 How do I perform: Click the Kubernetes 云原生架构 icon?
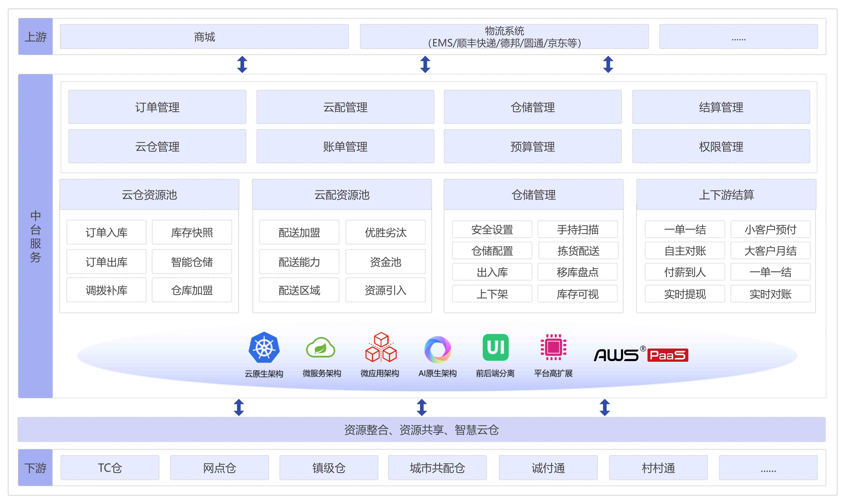[264, 347]
